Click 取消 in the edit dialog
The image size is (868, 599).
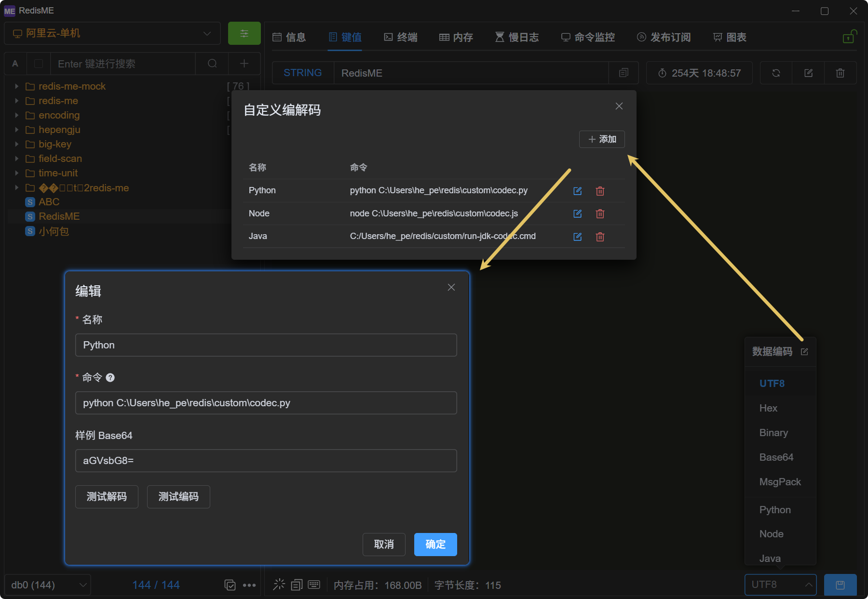[x=384, y=544]
